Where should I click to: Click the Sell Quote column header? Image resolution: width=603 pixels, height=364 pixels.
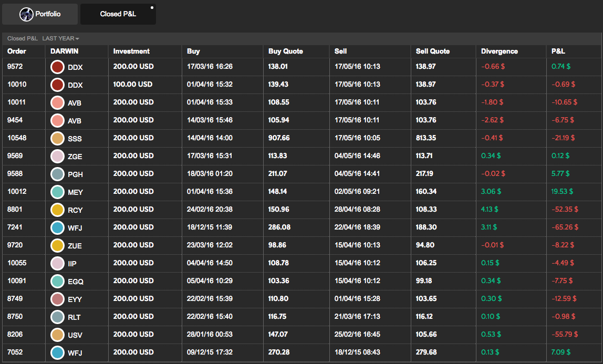432,51
